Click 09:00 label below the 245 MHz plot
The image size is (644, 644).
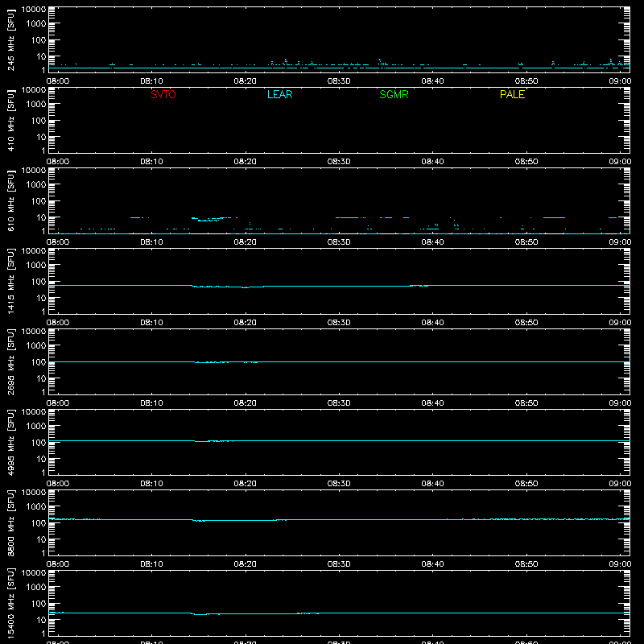pos(620,81)
